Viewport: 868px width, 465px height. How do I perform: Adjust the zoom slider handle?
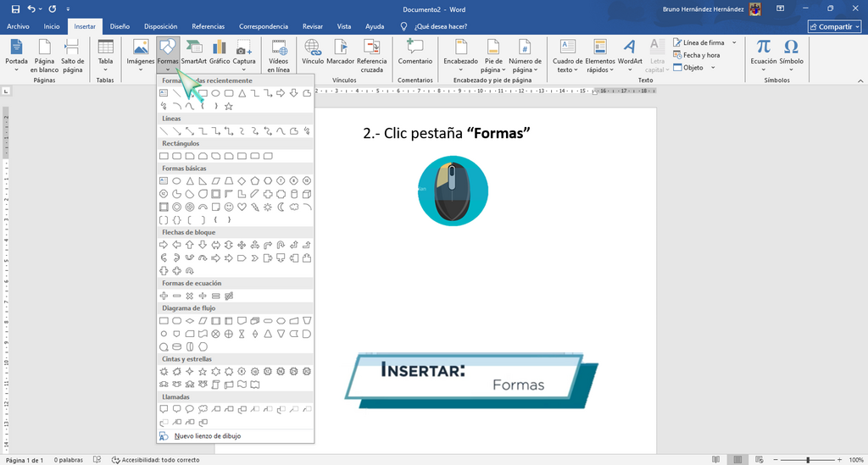click(808, 459)
